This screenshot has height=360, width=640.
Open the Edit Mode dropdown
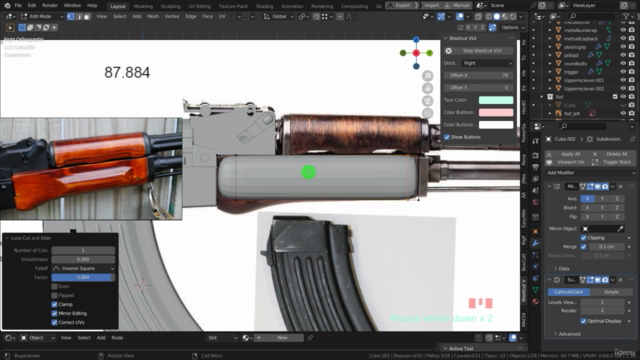42,17
